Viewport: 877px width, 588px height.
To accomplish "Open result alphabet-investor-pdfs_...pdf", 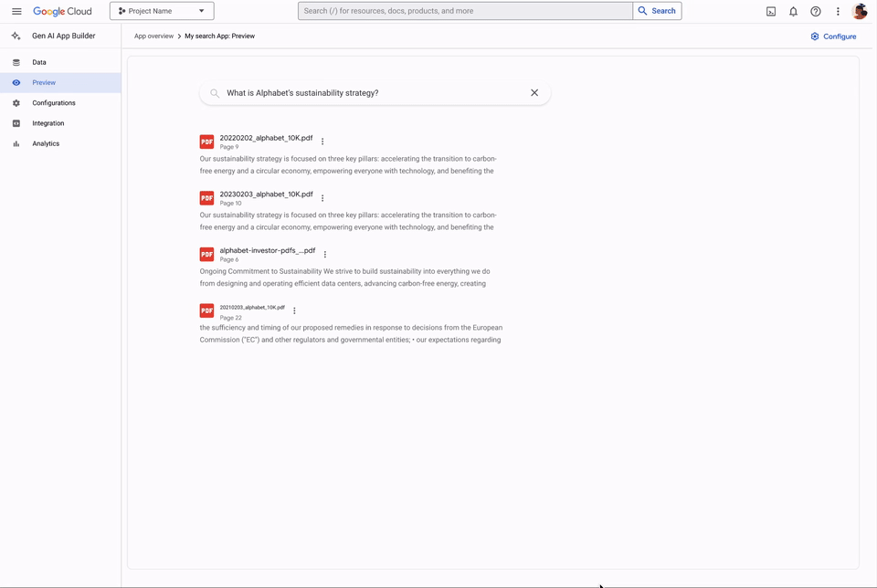I will [x=268, y=250].
